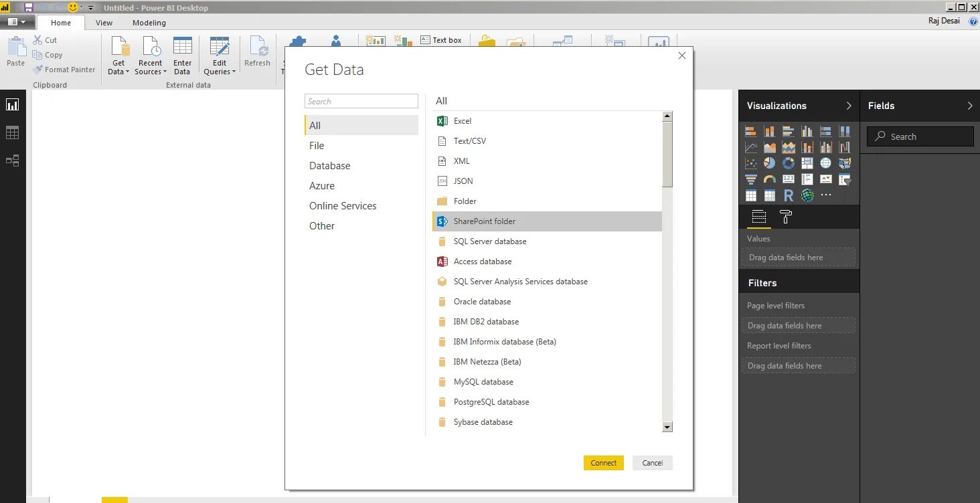Click the Fields pane Search box

[920, 136]
